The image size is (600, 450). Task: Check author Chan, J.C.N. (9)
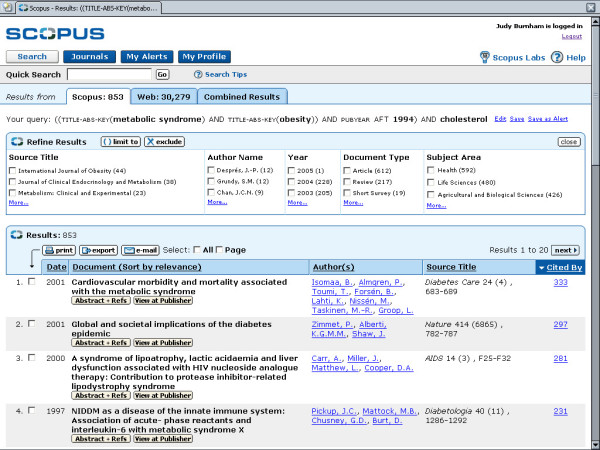tap(211, 192)
